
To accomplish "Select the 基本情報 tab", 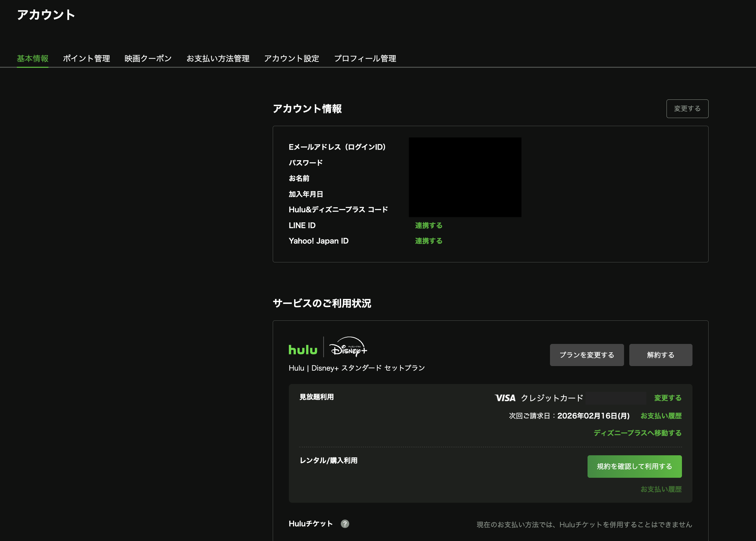I will coord(33,58).
